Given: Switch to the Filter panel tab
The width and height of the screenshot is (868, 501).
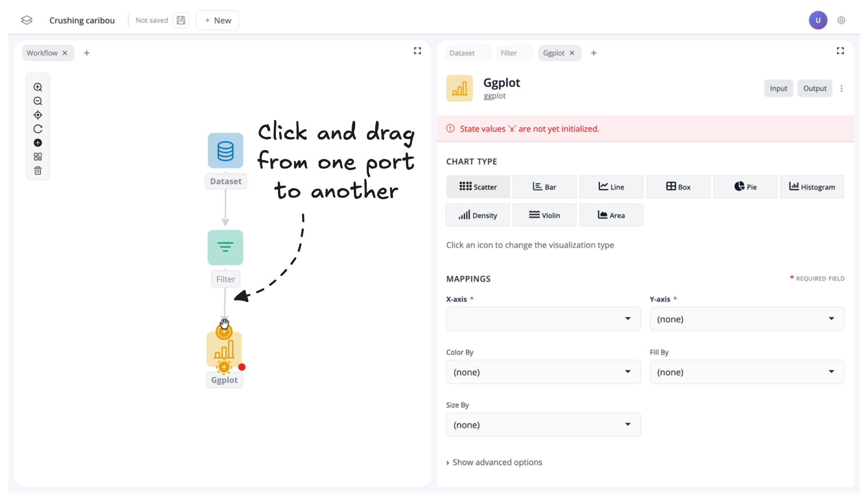Looking at the screenshot, I should click(509, 53).
